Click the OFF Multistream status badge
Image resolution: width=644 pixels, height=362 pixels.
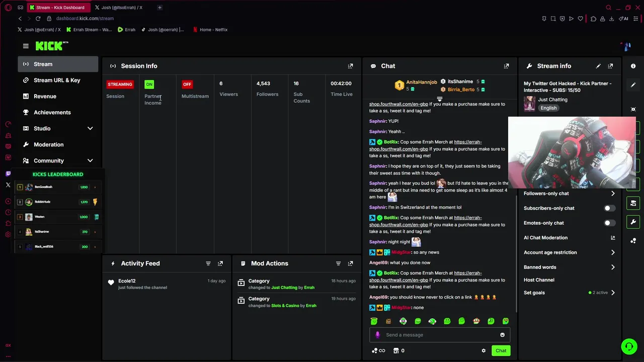pyautogui.click(x=187, y=84)
